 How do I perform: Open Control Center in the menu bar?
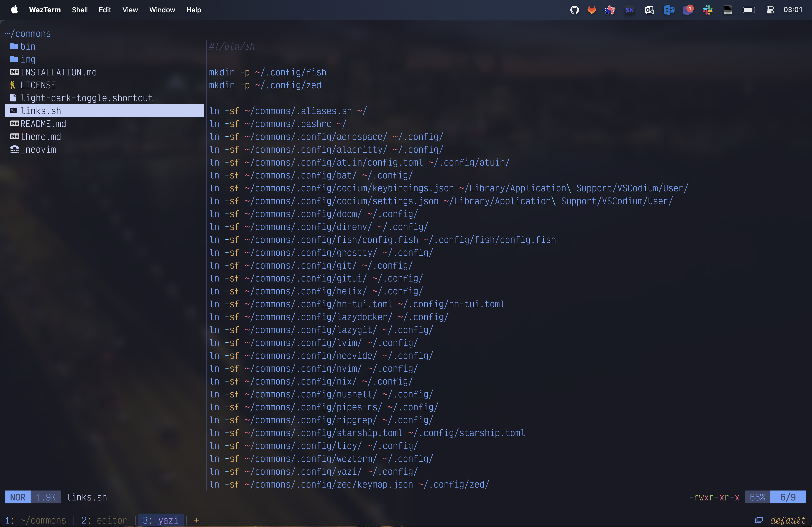tap(770, 10)
